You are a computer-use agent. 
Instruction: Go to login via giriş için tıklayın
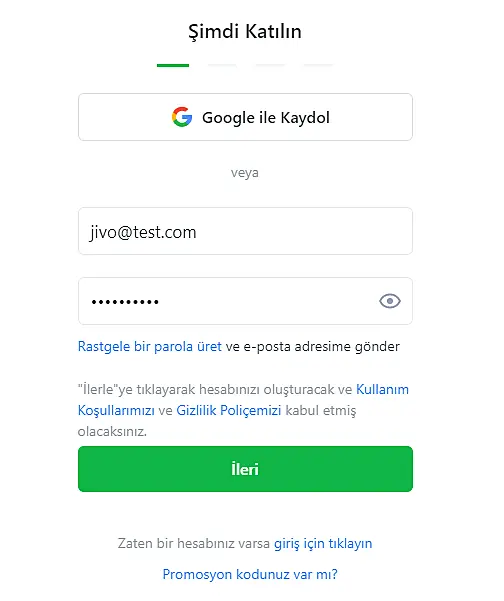(323, 544)
